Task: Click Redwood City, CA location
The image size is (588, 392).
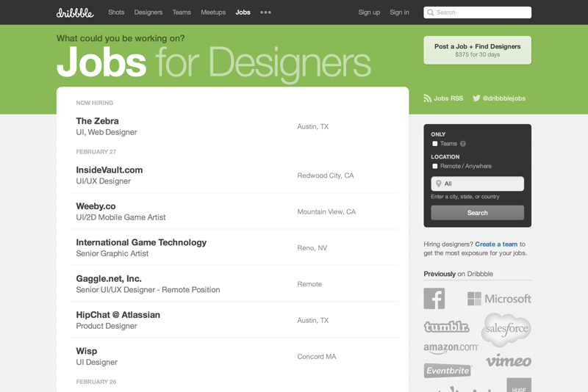Action: tap(325, 175)
